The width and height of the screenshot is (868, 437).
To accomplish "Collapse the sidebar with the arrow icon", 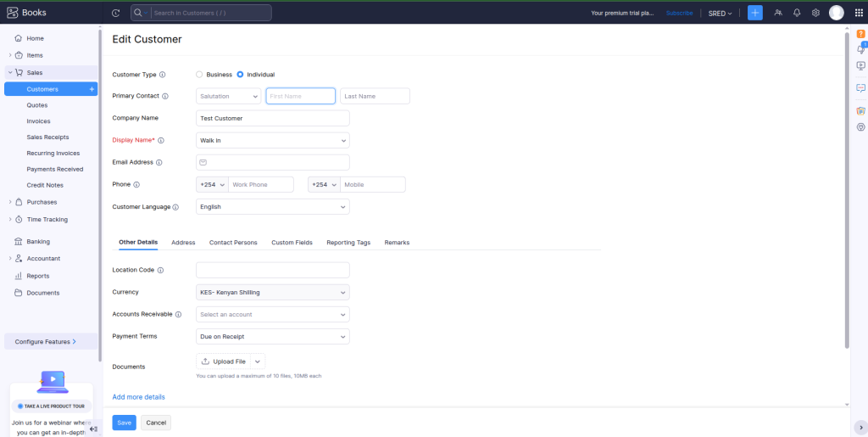I will (93, 429).
